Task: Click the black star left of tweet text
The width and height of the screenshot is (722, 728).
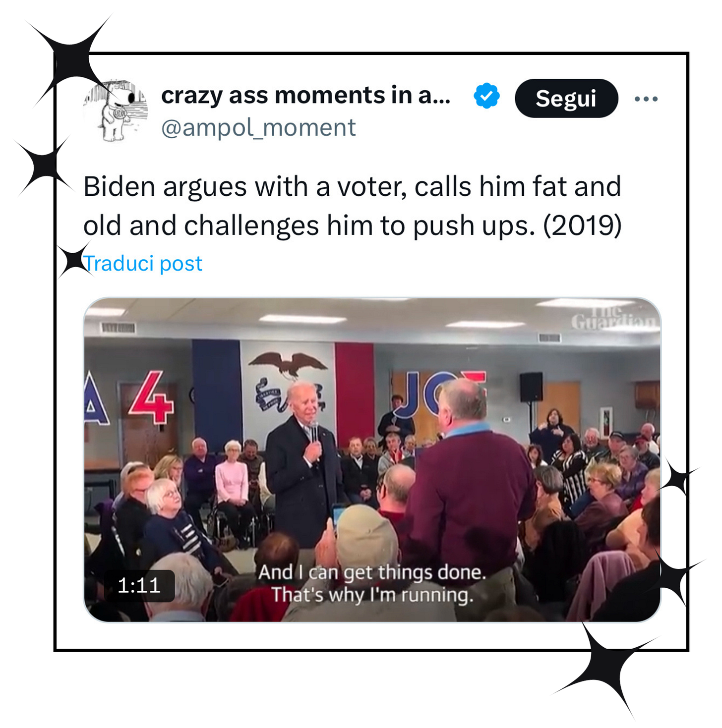Action: [x=44, y=167]
